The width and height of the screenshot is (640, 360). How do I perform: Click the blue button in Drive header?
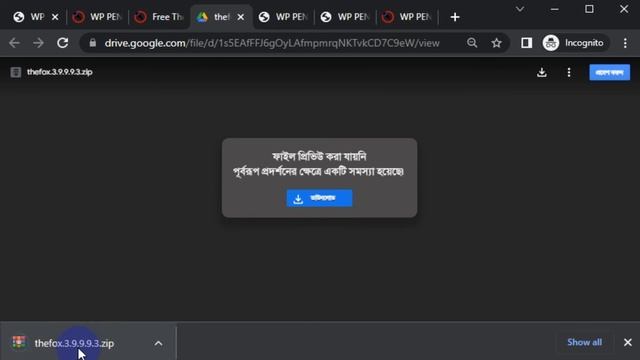[x=609, y=72]
